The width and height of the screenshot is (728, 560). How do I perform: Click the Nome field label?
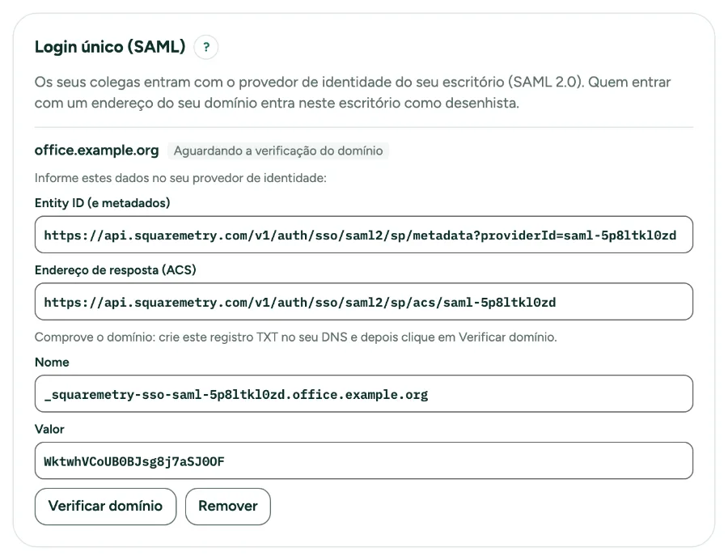52,363
